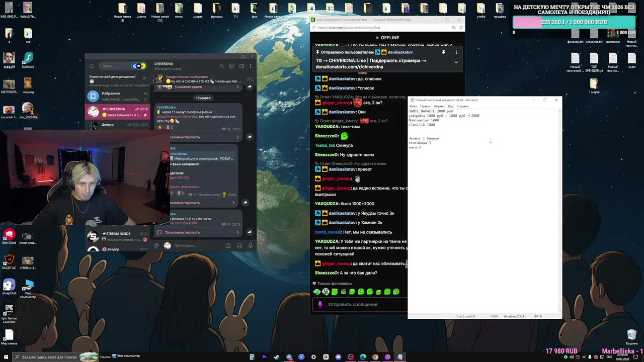Attach a file with Telegram paperclip icon
Screen dimensions: 644x362
[x=156, y=245]
